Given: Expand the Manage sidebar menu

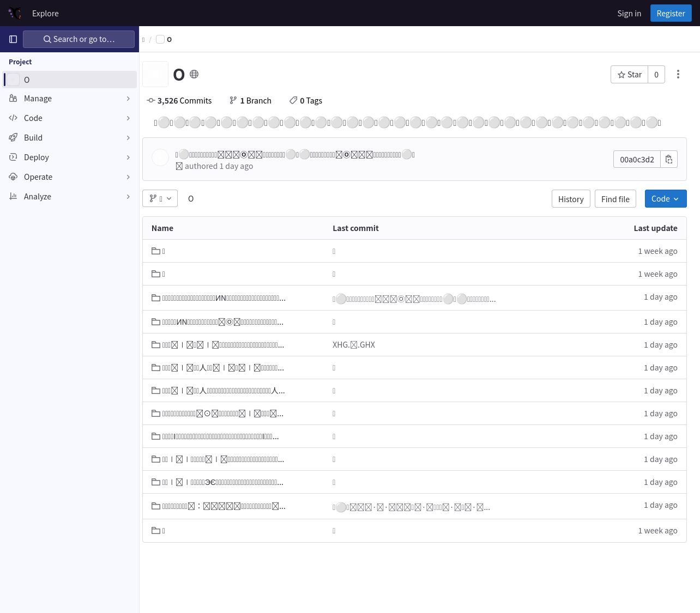Looking at the screenshot, I should [x=70, y=99].
